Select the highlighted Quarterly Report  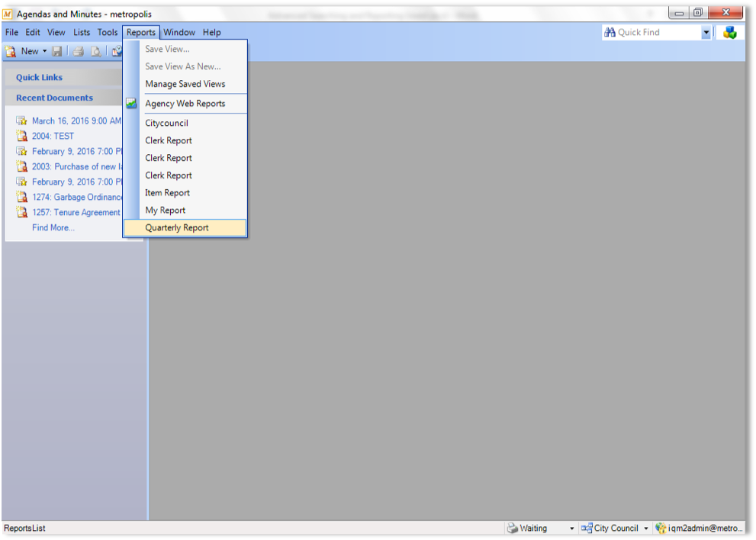click(x=185, y=227)
